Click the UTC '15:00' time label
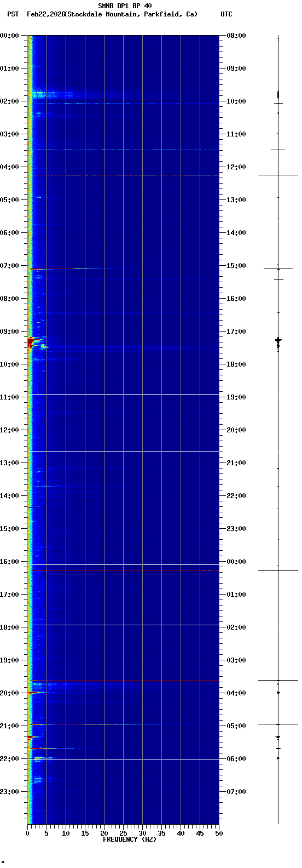Screen dimensions: 302x868 point(236,266)
